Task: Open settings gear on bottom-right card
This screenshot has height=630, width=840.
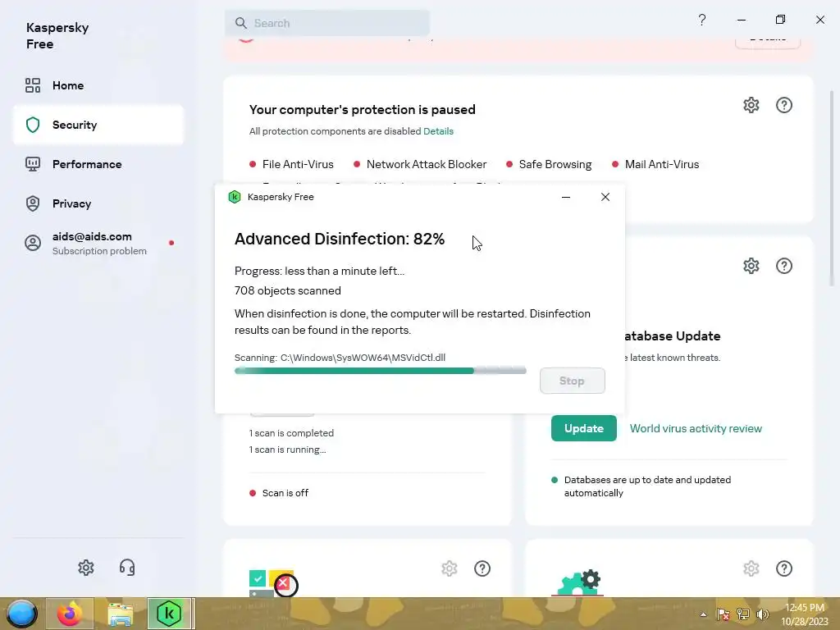Action: 751,568
